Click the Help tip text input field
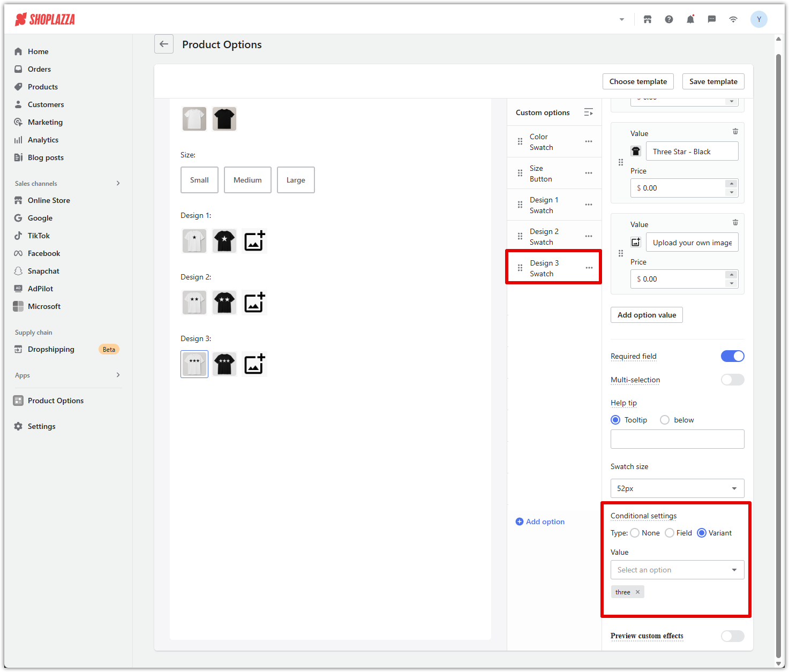Viewport: 789px width, 672px height. [x=677, y=439]
